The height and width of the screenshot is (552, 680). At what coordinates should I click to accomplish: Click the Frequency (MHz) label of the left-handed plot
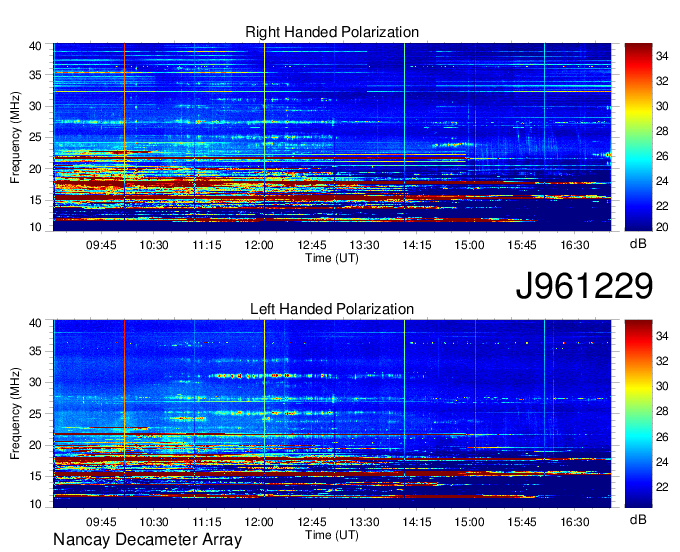(x=15, y=414)
